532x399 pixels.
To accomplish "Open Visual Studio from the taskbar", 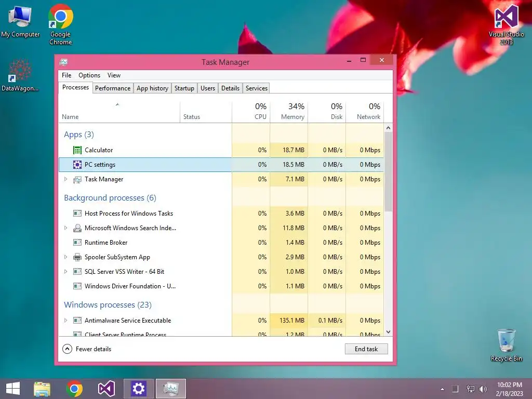I will (x=107, y=389).
